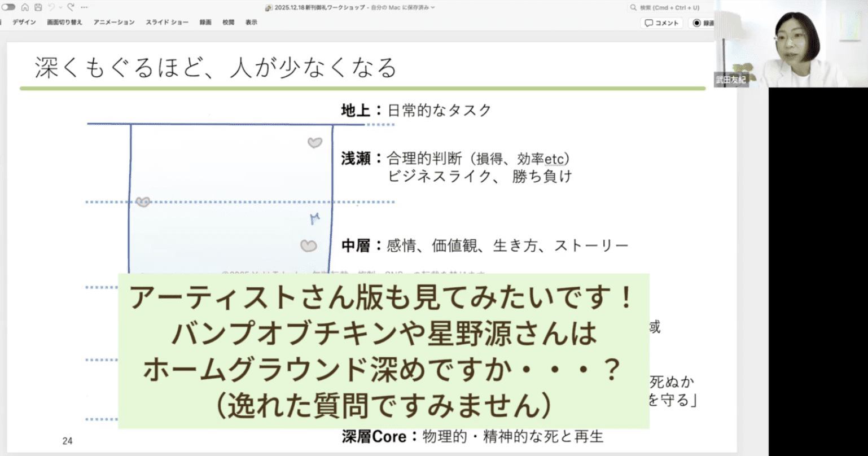Open the 校閲 ribbon tab
868x456 pixels.
[228, 23]
